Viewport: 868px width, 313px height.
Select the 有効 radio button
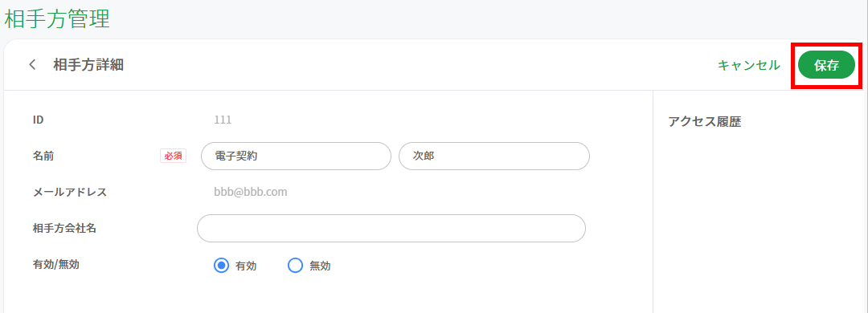point(222,266)
